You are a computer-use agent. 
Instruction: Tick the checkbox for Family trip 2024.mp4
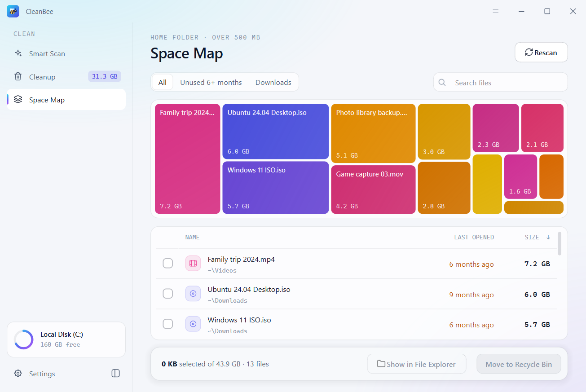click(168, 264)
